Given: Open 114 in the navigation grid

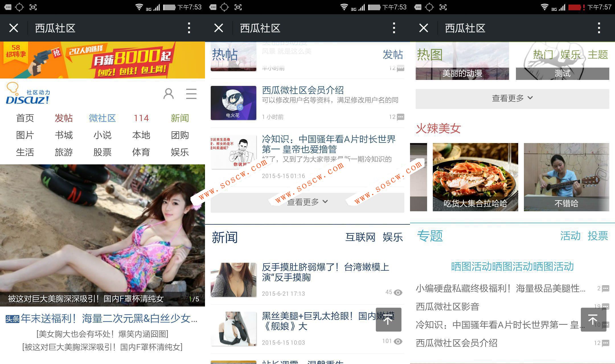Looking at the screenshot, I should click(141, 118).
